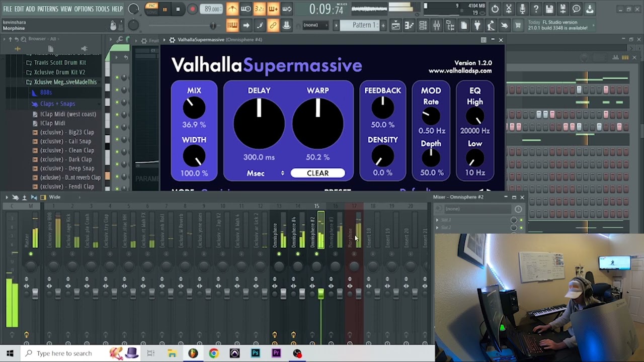This screenshot has height=362, width=644.
Task: Click the CLEAR button in Valhalla
Action: 318,173
